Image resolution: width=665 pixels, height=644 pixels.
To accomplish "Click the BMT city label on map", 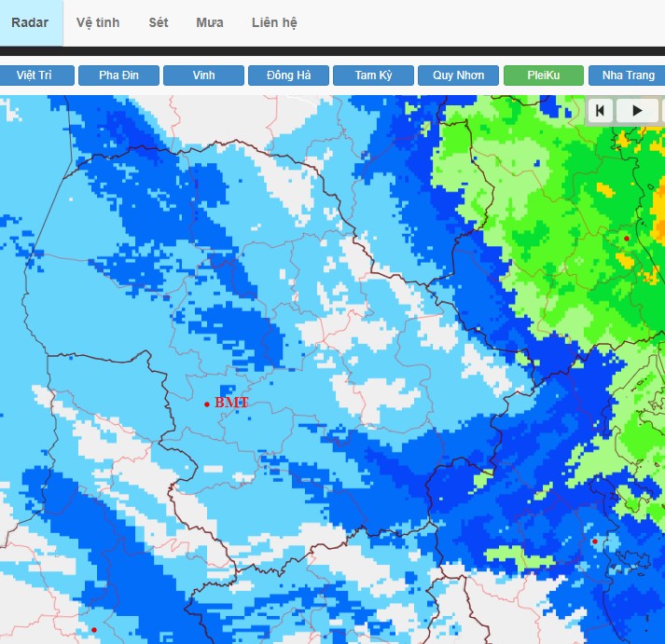I will point(231,402).
